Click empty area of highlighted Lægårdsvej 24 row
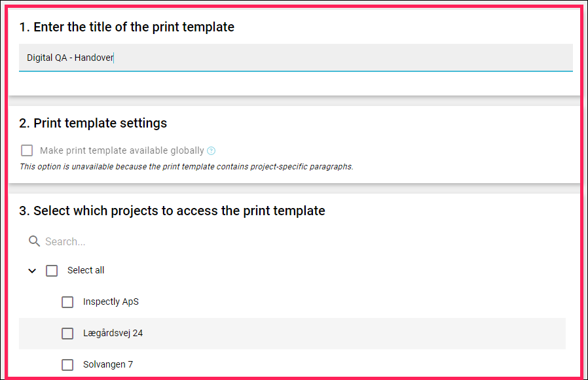Screen dimensions: 588x380 pos(352,334)
